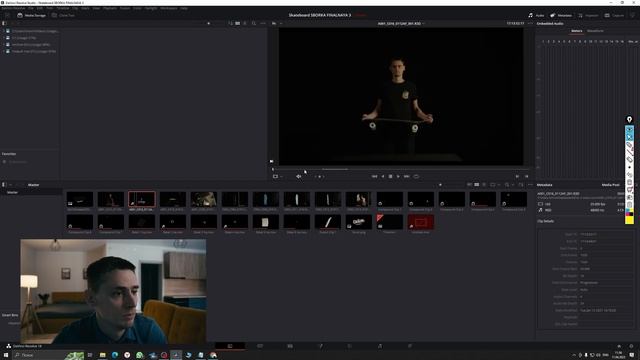The width and height of the screenshot is (640, 360).
Task: Expand the topmost drive in media storage
Action: pos(4,31)
